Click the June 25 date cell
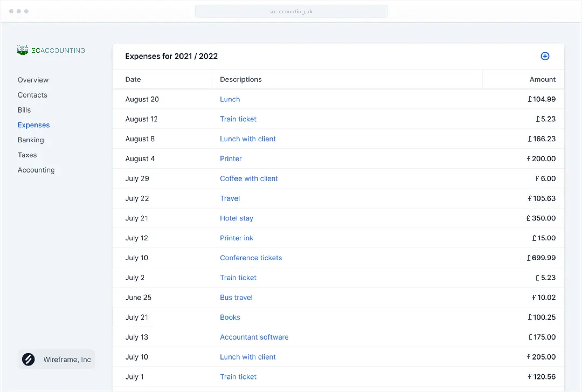 click(x=138, y=297)
